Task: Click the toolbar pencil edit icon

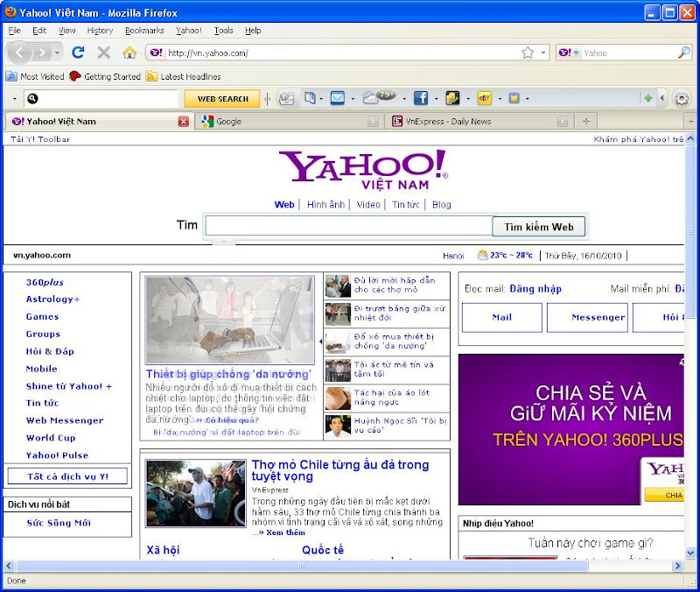Action: (x=286, y=98)
